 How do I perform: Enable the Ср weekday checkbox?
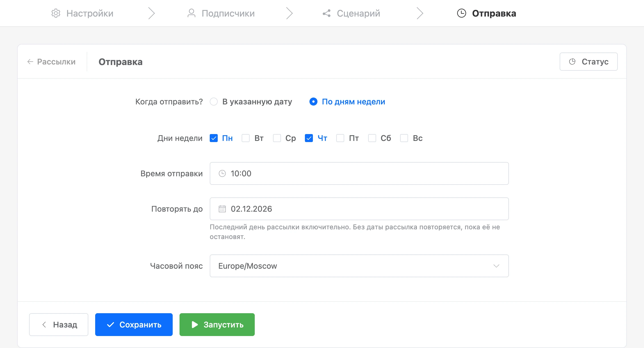(277, 138)
